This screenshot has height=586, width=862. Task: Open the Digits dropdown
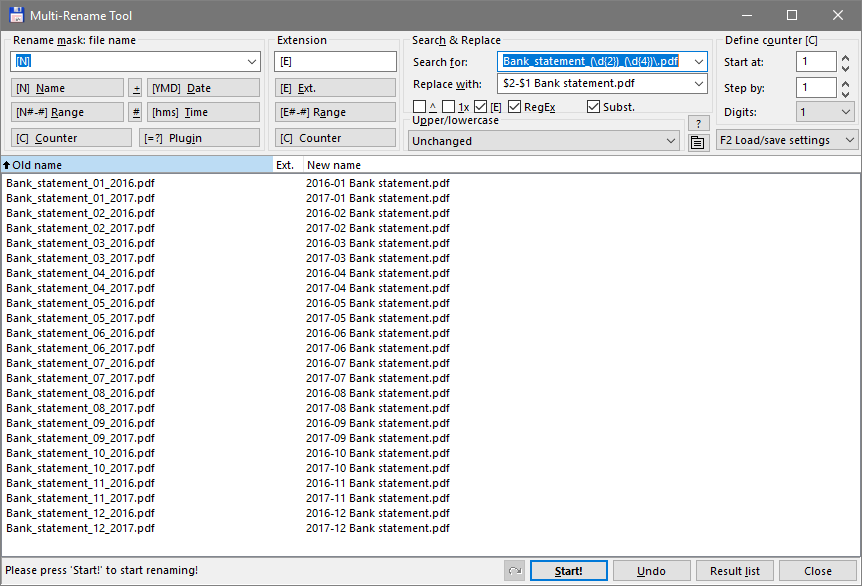(844, 112)
